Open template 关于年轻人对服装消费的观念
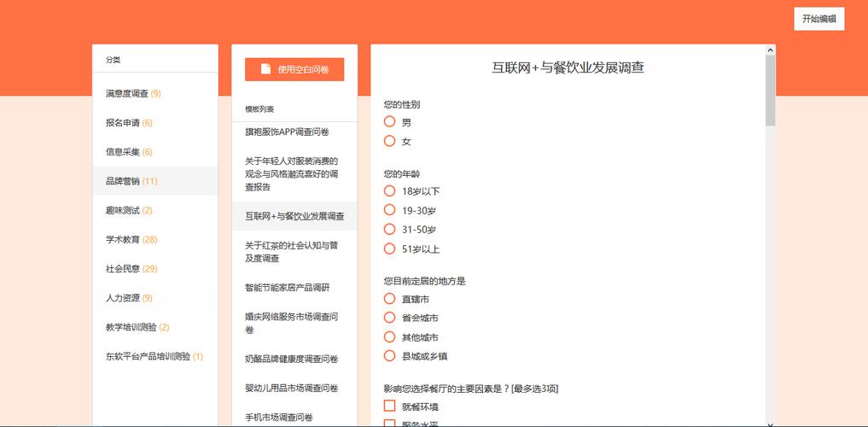The width and height of the screenshot is (868, 427). (294, 174)
